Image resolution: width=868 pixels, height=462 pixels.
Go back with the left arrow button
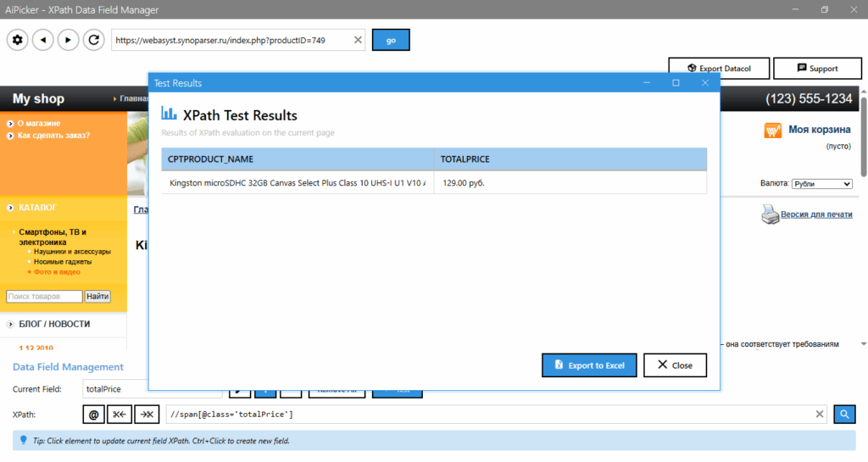pos(42,40)
